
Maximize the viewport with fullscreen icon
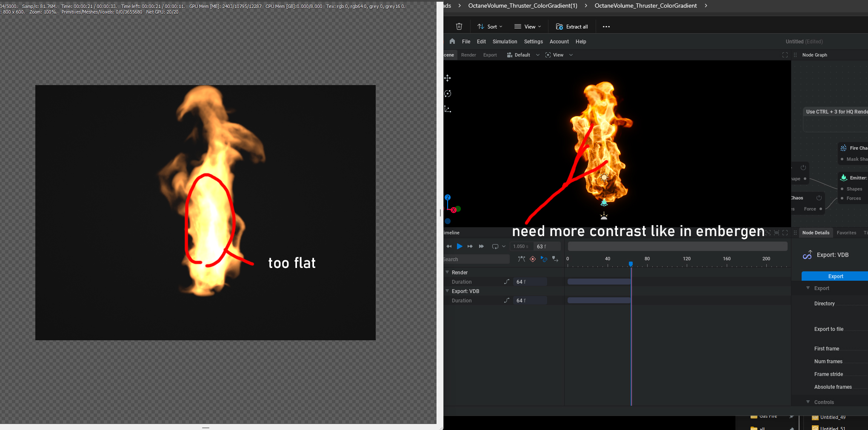[x=785, y=55]
